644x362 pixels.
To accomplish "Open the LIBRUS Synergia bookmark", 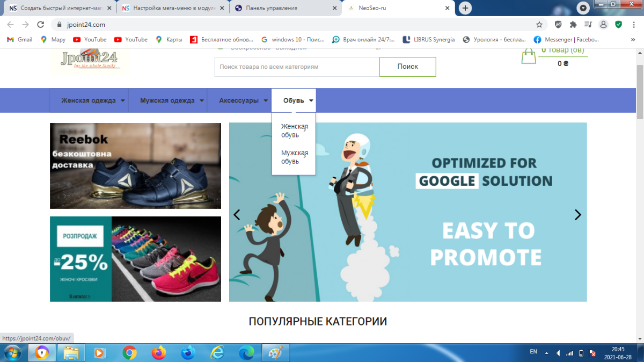I will coord(428,39).
